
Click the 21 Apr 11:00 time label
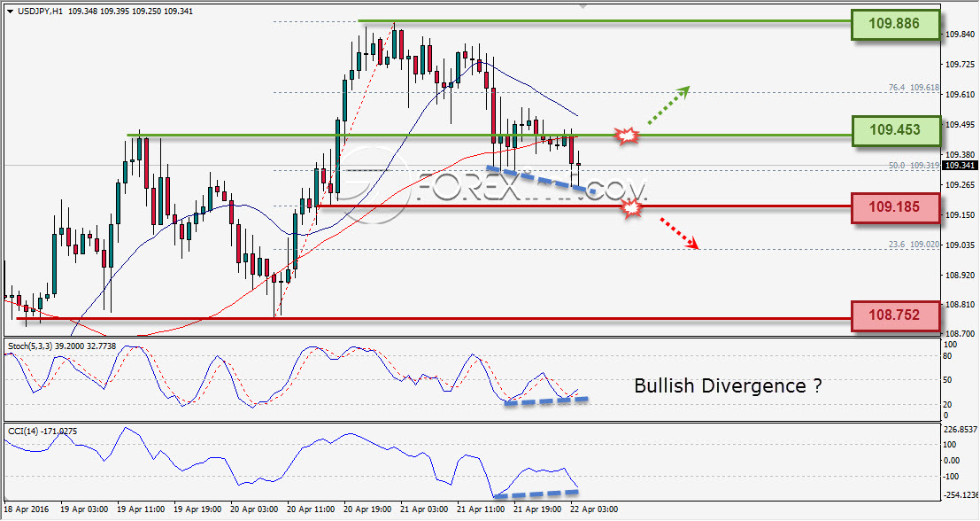click(x=482, y=509)
